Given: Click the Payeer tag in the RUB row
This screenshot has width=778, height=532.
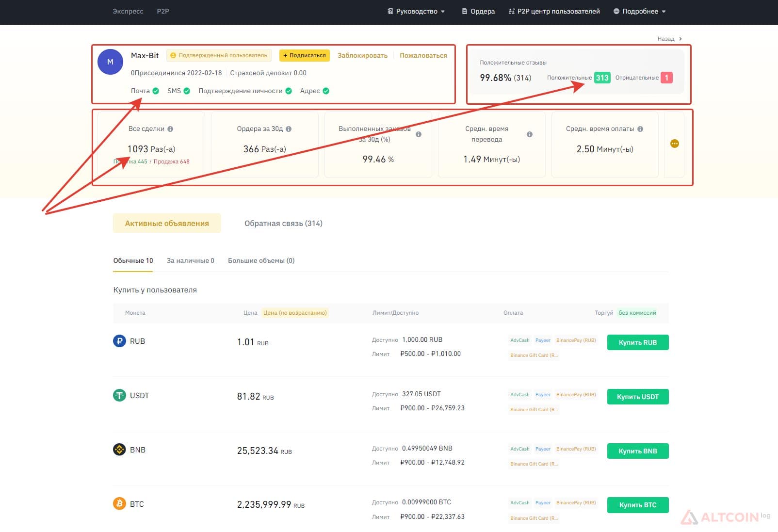Looking at the screenshot, I should coord(543,340).
